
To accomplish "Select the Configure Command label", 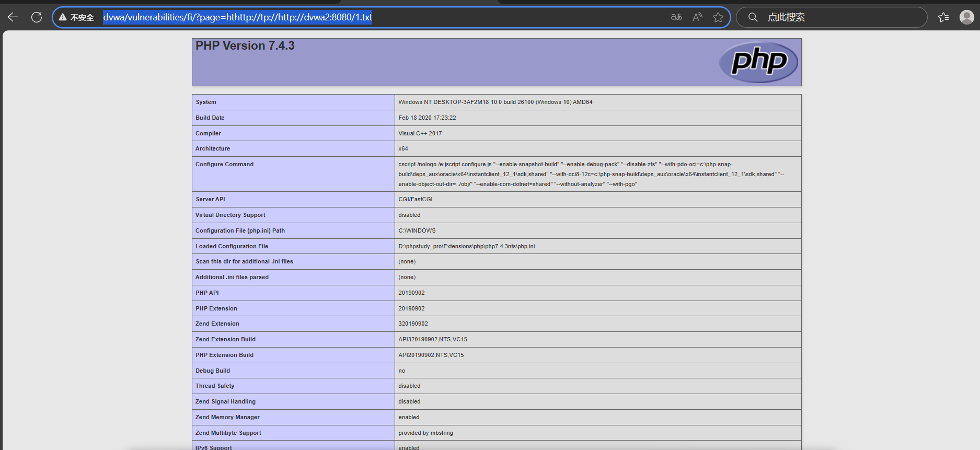I will (225, 165).
